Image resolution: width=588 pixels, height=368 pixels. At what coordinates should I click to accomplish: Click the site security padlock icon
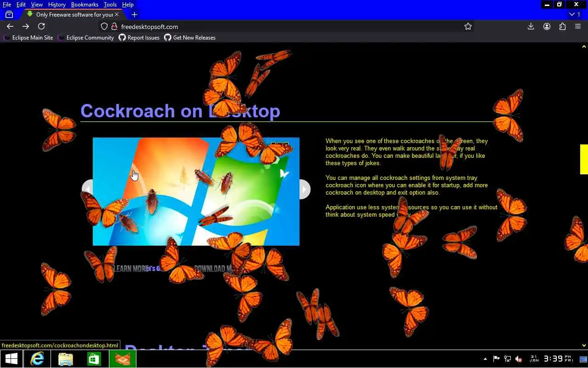point(114,27)
